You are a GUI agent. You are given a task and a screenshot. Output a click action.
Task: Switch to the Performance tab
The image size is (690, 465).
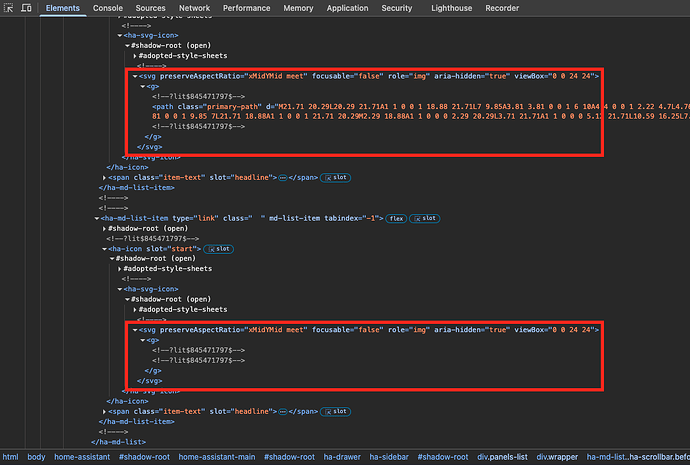pyautogui.click(x=246, y=8)
